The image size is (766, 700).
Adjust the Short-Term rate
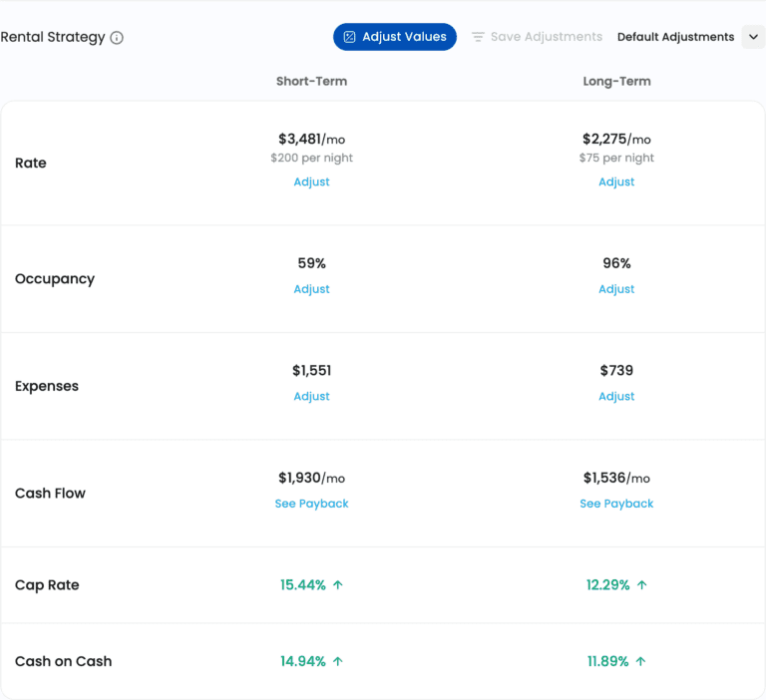click(311, 181)
